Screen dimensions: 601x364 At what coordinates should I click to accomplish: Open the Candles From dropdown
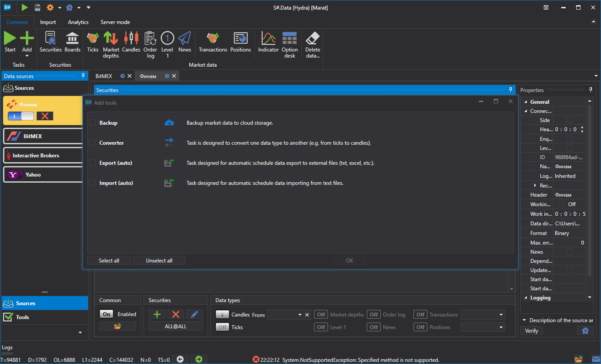pyautogui.click(x=300, y=315)
